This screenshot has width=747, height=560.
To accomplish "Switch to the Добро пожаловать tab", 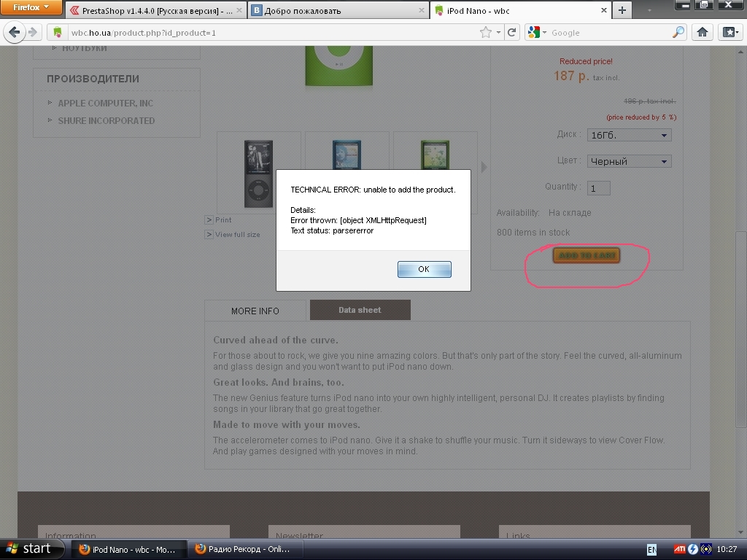I will coord(338,10).
